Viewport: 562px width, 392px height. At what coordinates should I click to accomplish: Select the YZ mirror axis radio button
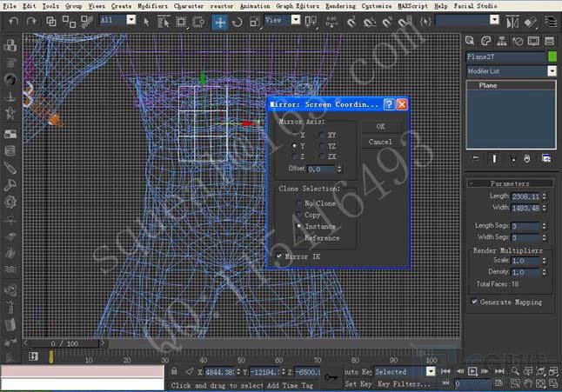coord(322,146)
